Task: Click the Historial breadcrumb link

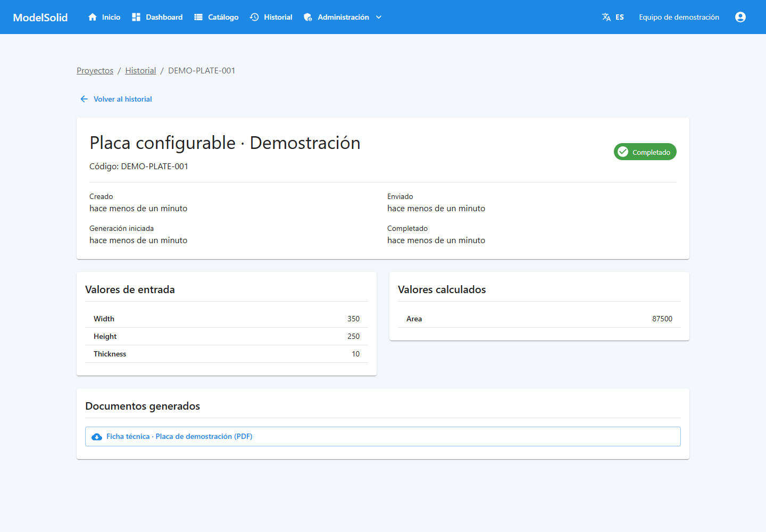Action: click(140, 71)
